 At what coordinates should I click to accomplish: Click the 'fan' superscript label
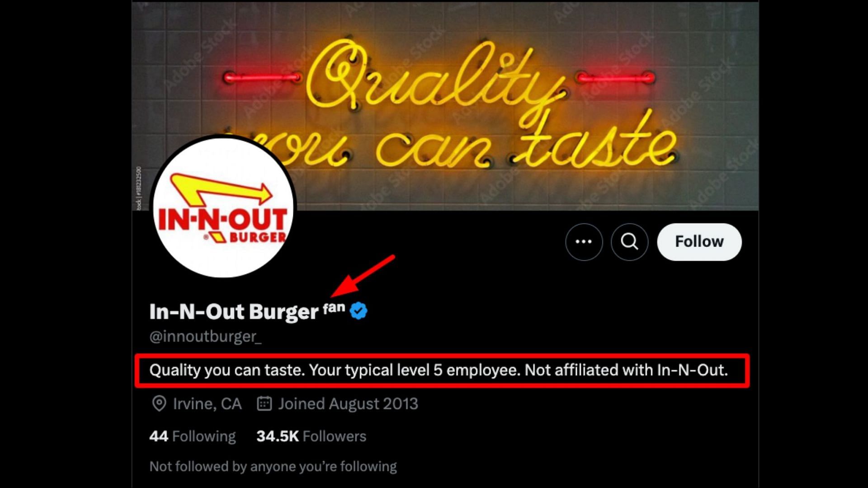point(334,308)
